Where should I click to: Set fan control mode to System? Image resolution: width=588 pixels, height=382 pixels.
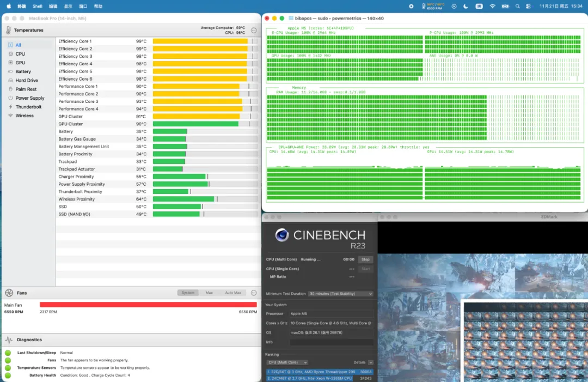pos(188,293)
